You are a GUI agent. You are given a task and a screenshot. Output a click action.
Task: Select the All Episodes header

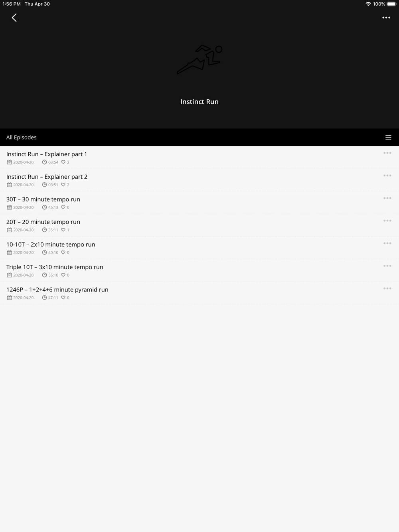pyautogui.click(x=22, y=137)
